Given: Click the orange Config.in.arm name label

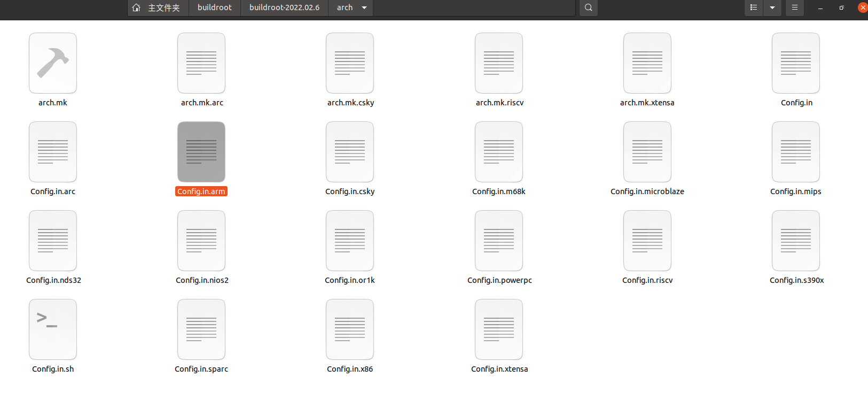Looking at the screenshot, I should (201, 191).
